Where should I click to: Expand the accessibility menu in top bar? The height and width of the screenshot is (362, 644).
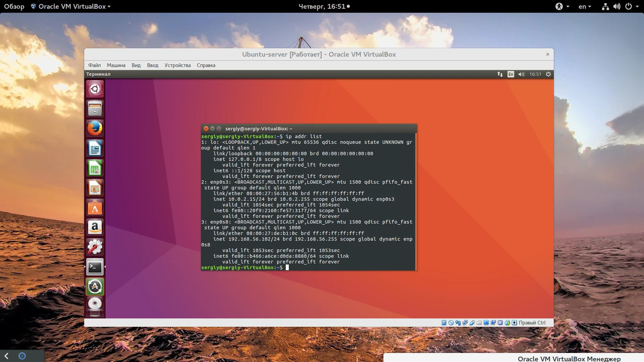pyautogui.click(x=562, y=6)
